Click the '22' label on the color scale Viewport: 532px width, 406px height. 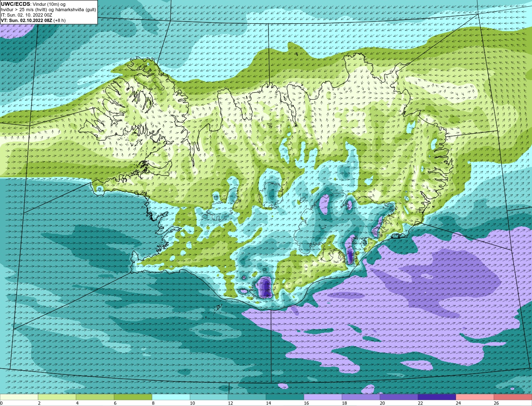(421, 403)
